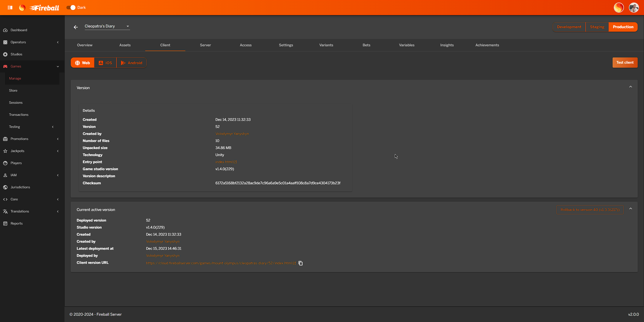Open the user profile avatar
The height and width of the screenshot is (322, 644).
[x=634, y=7]
